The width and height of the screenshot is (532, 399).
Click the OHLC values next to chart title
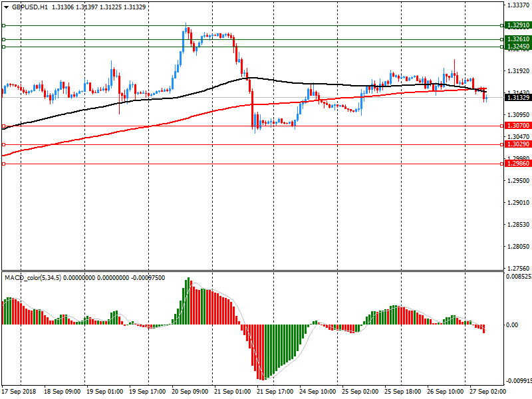click(x=99, y=7)
